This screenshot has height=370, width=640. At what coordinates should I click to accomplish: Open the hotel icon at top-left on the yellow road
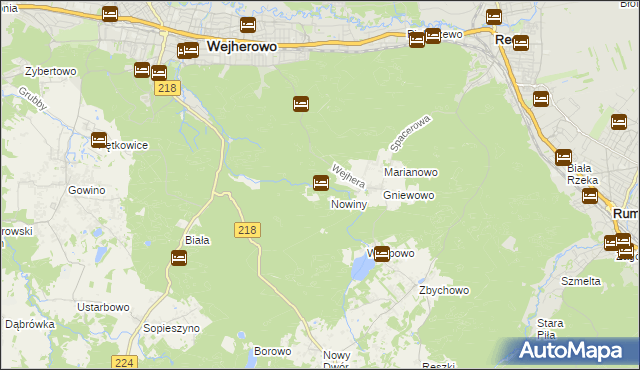click(110, 14)
